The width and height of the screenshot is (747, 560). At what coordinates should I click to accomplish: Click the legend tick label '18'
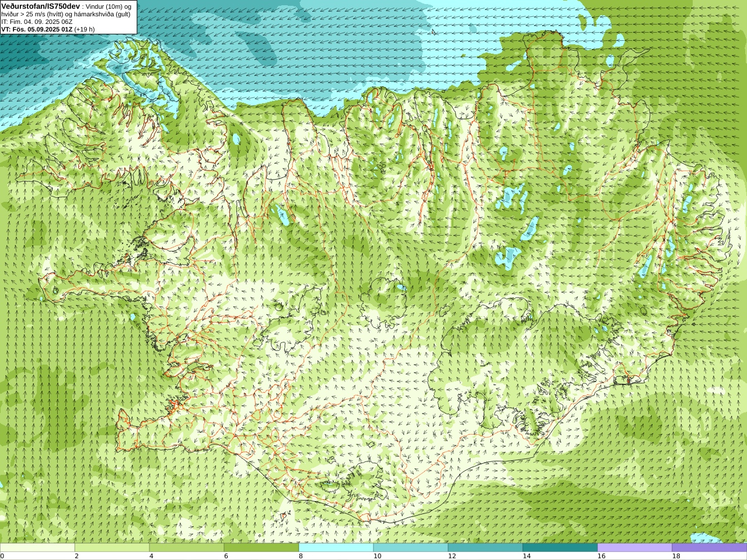[x=676, y=556]
